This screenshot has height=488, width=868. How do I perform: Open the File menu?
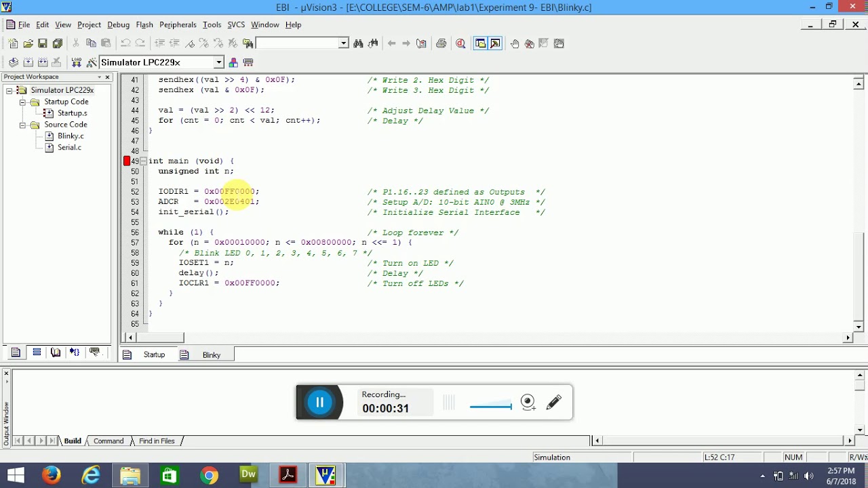(x=24, y=24)
